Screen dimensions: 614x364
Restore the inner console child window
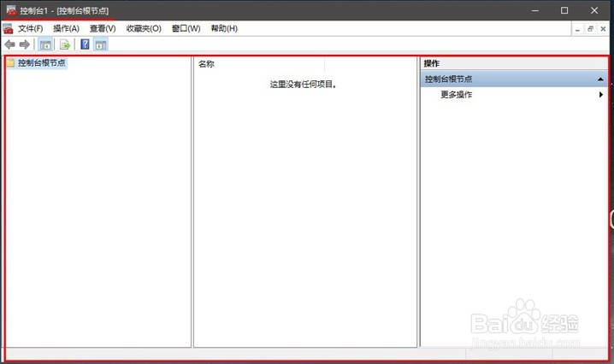point(590,29)
